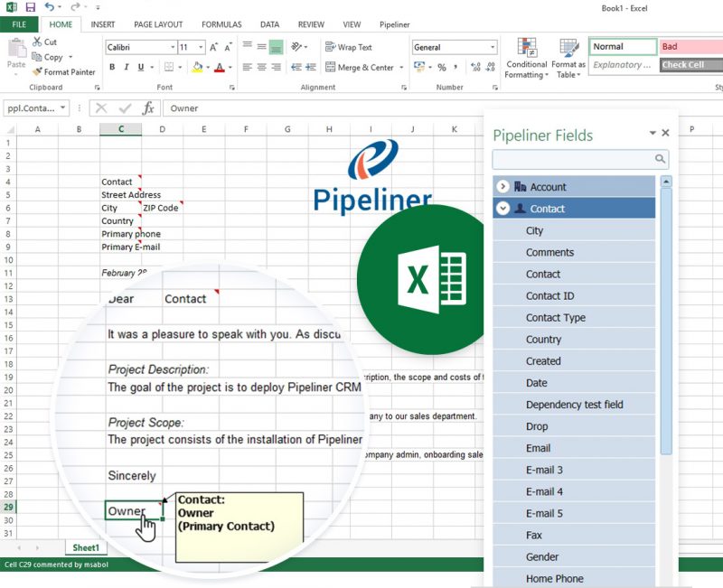
Task: Toggle Underline formatting
Action: (141, 67)
